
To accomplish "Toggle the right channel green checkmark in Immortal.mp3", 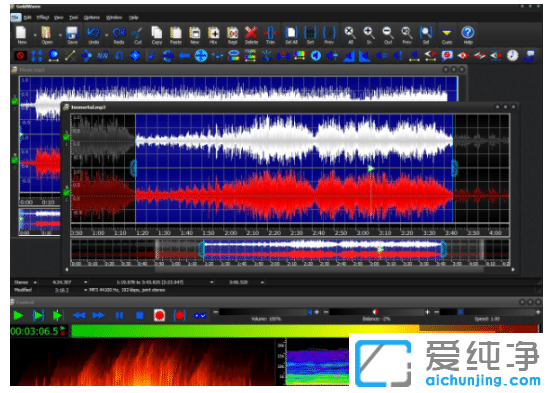I will point(66,192).
